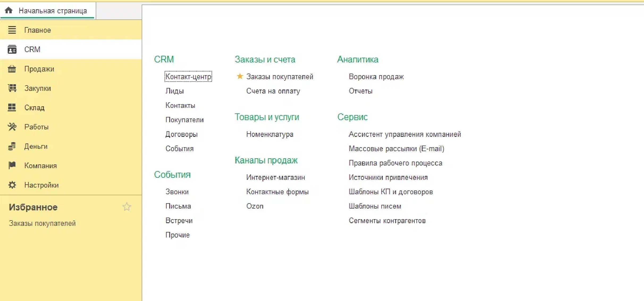This screenshot has height=301, width=644.
Task: Click the Деньги coins icon
Action: click(x=12, y=146)
